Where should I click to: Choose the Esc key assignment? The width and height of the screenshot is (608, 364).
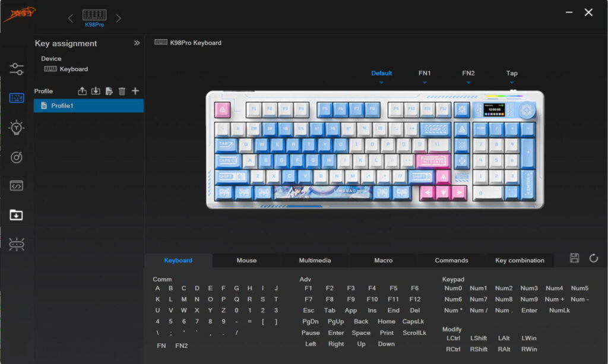(309, 311)
